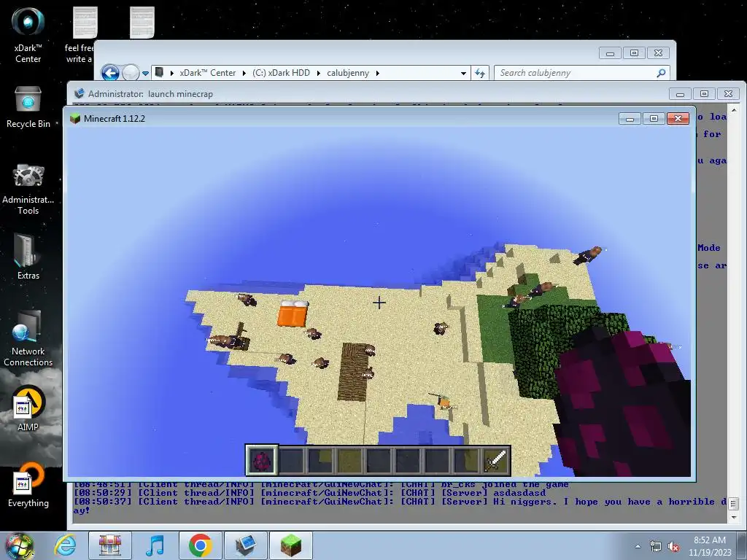747x560 pixels.
Task: Open Network Connections desktop icon
Action: coord(28,338)
